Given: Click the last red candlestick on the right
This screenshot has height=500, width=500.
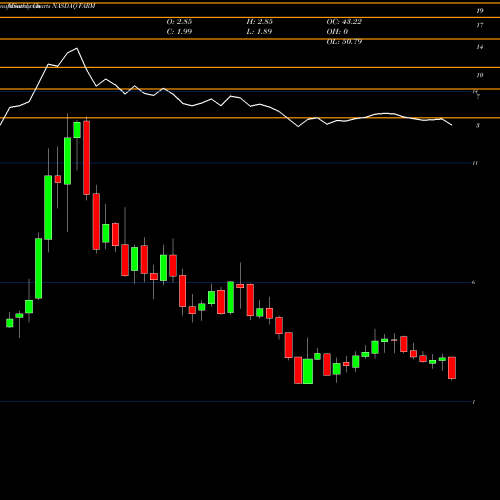Looking at the screenshot, I should [x=452, y=368].
